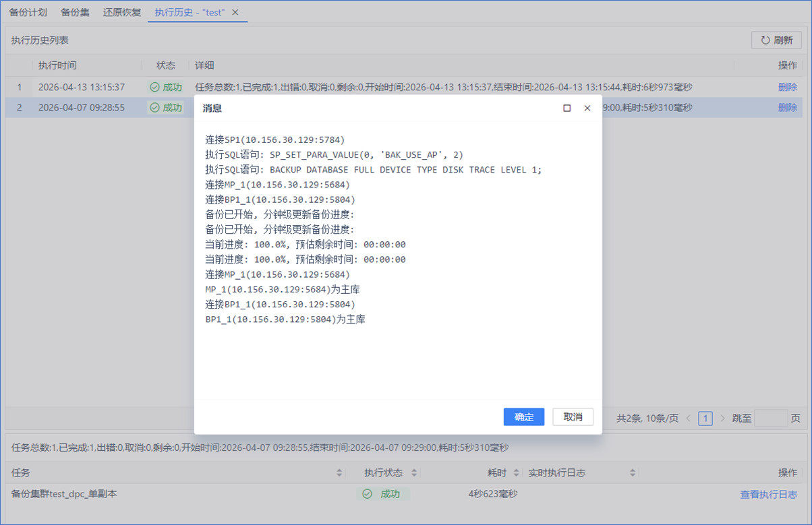Go to the next page arrow
812x525 pixels.
pos(722,419)
